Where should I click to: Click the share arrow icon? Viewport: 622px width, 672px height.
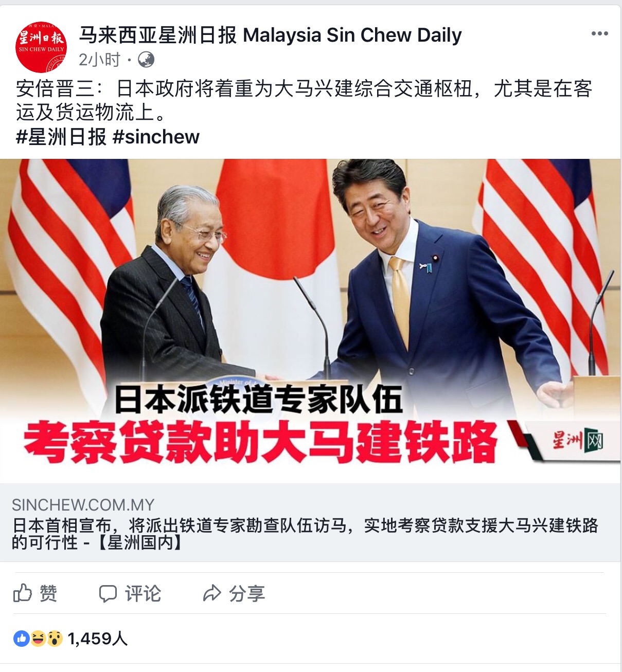pyautogui.click(x=211, y=593)
